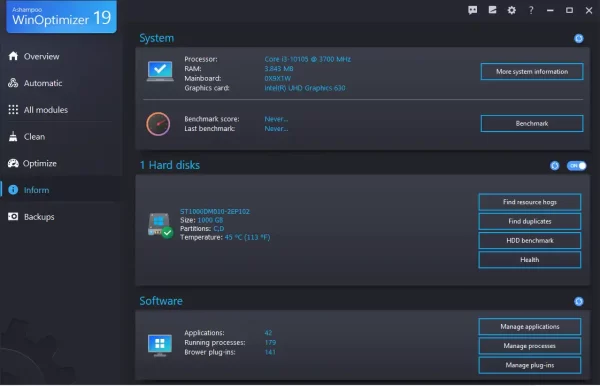Click Find duplicates button
Screen dimensions: 600x386
click(x=530, y=221)
